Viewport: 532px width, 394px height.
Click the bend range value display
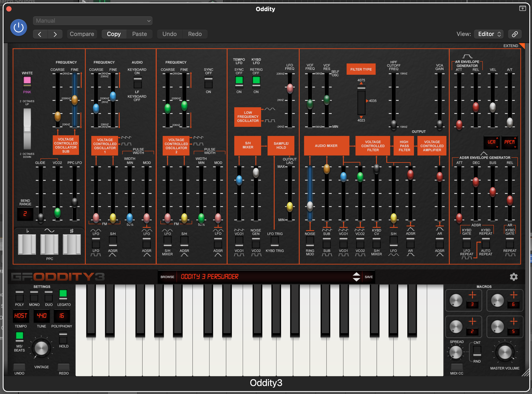(25, 214)
